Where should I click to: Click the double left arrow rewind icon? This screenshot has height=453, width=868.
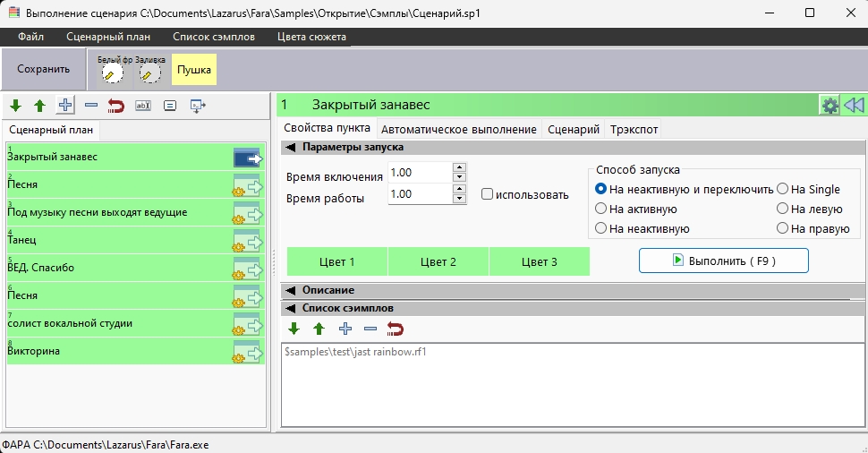point(854,105)
